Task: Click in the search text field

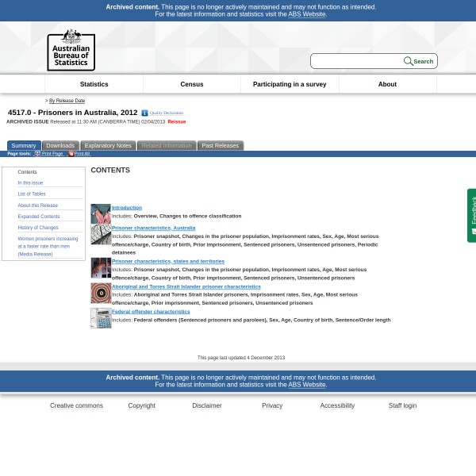Action: [x=357, y=61]
